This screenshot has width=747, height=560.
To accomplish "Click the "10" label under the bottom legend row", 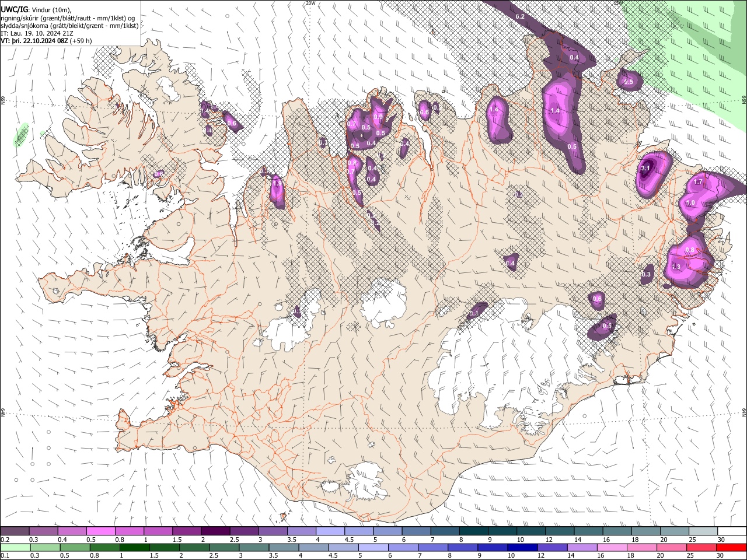I will [510, 556].
